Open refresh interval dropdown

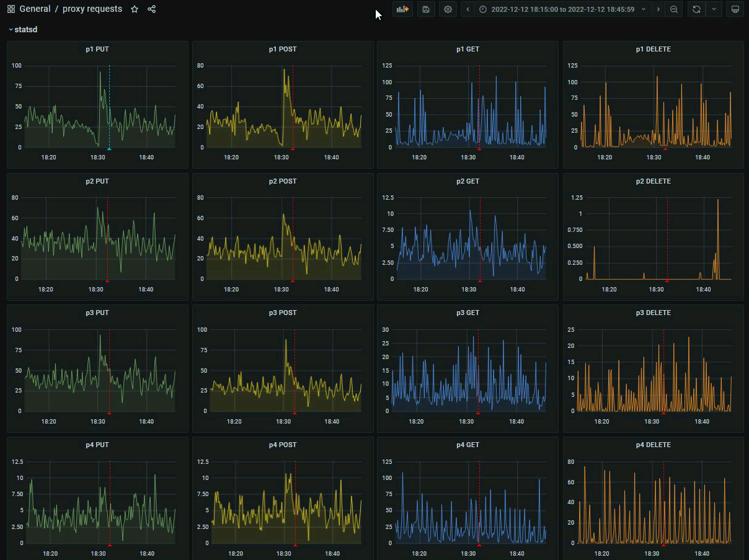(x=714, y=9)
